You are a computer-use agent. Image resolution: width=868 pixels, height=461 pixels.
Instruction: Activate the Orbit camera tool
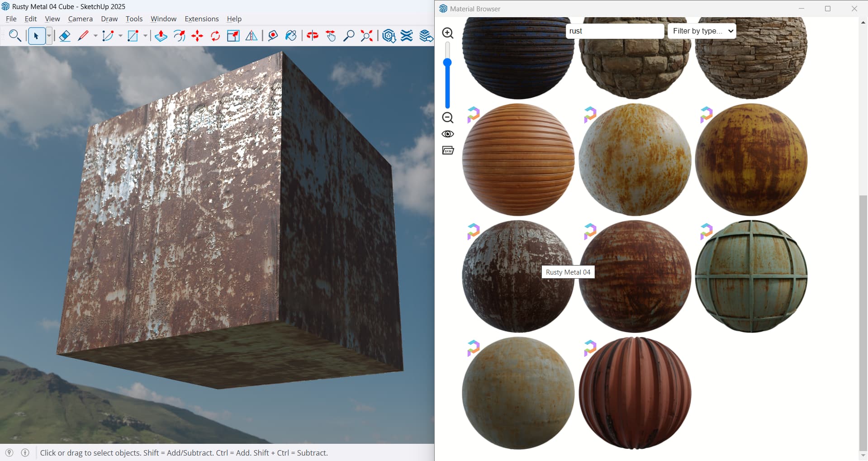(x=313, y=36)
